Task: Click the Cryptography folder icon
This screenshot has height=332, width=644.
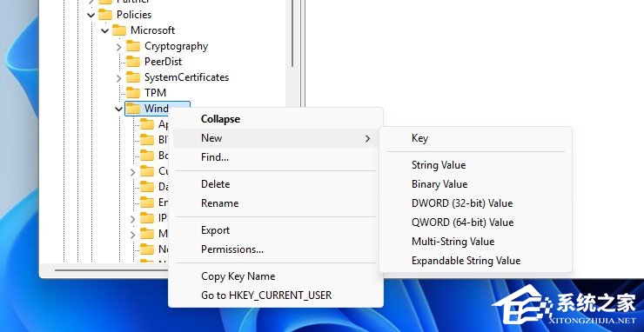Action: [x=133, y=46]
